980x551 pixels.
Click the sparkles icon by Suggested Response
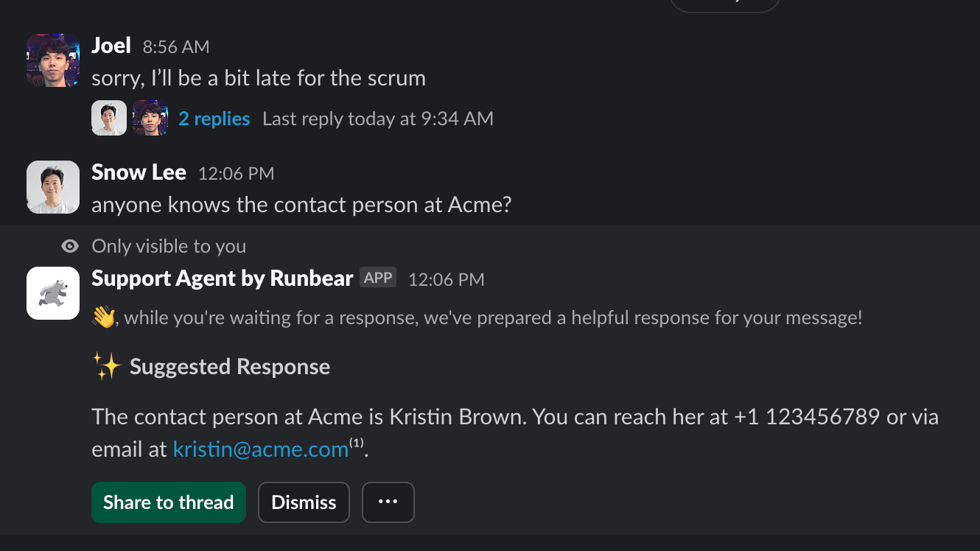point(107,367)
